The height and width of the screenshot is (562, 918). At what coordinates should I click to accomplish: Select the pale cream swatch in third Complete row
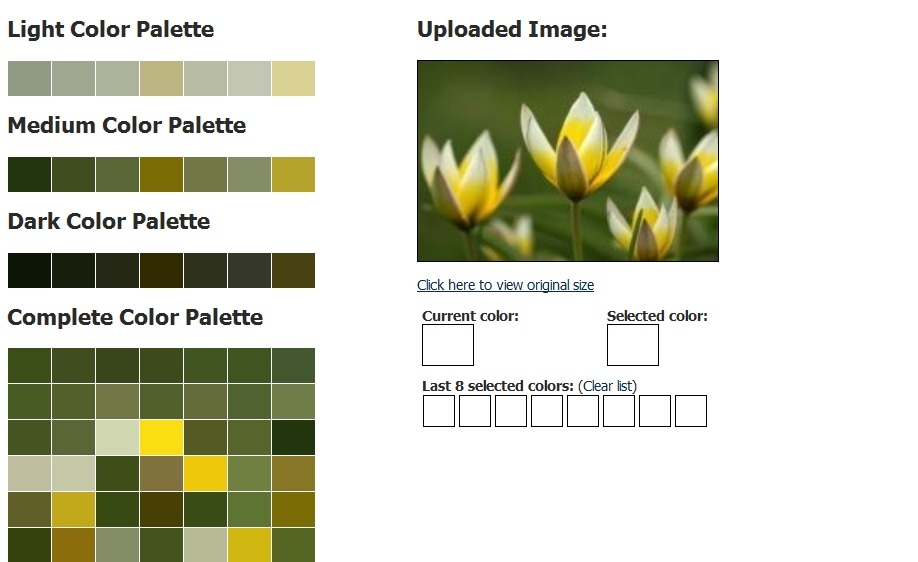coord(117,437)
